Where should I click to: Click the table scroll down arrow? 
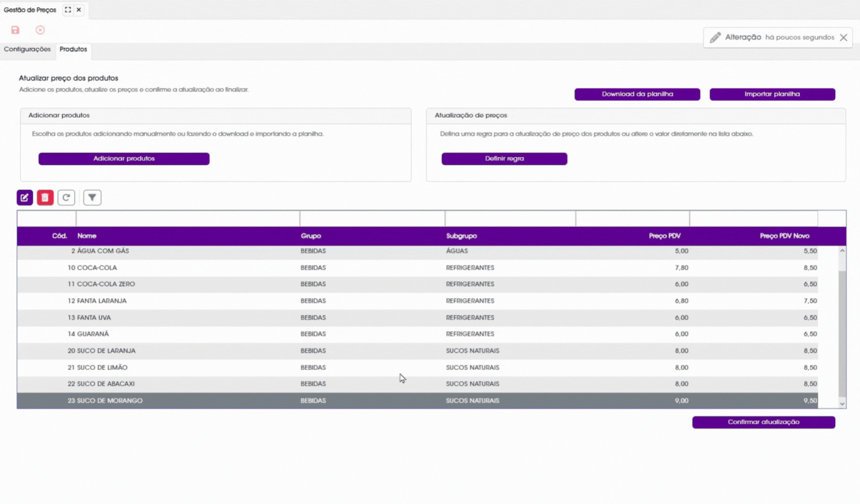[842, 404]
